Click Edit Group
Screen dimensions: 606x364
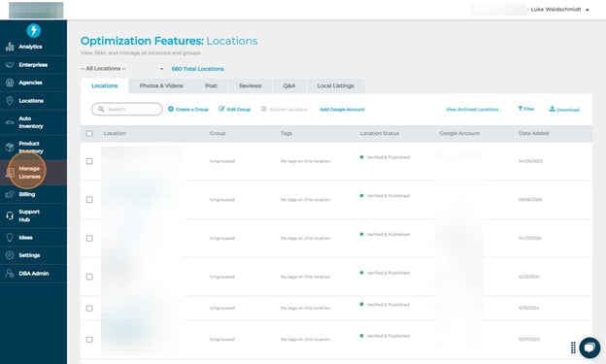[235, 110]
